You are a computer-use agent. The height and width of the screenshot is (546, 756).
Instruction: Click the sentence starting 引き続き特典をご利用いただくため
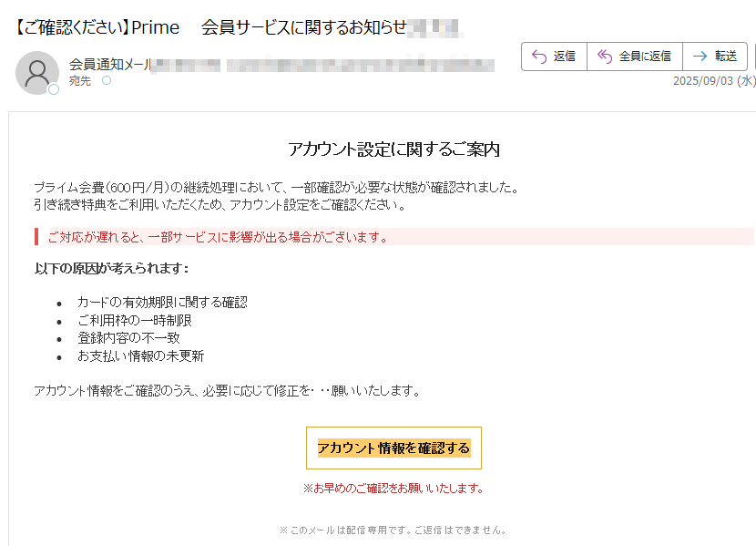coord(220,205)
